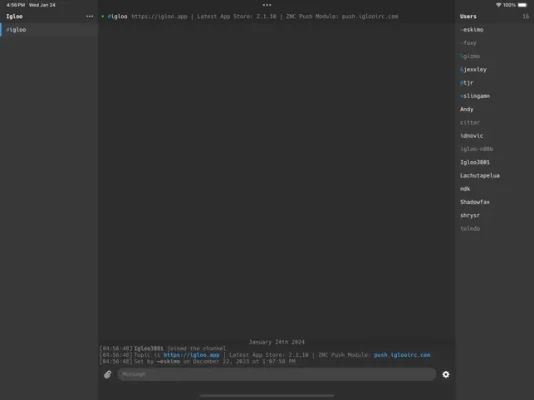Click the paperclip attachment icon
Image resolution: width=534 pixels, height=400 pixels.
pyautogui.click(x=108, y=374)
